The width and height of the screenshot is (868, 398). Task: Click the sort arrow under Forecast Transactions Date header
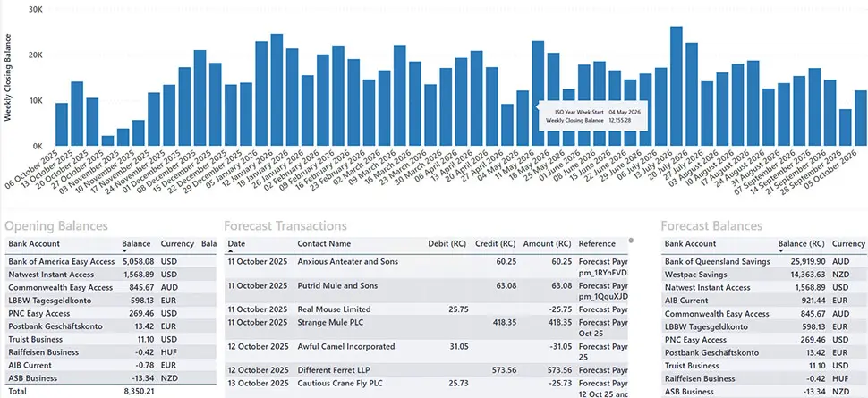230,253
